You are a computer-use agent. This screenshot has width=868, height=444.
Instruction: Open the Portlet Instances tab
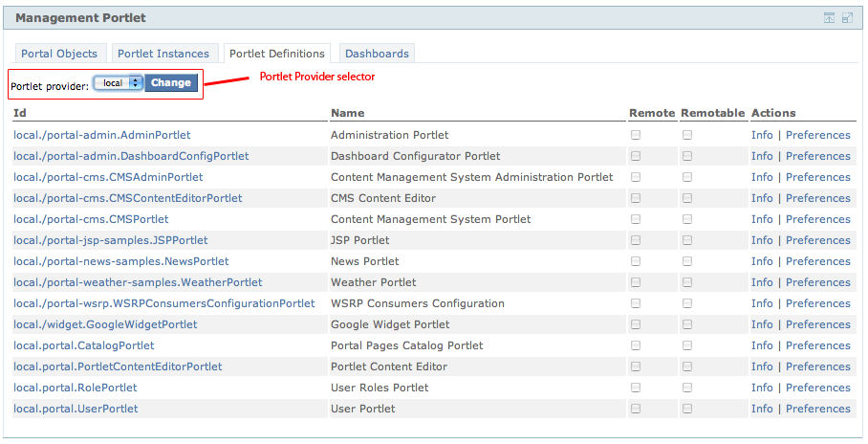162,54
